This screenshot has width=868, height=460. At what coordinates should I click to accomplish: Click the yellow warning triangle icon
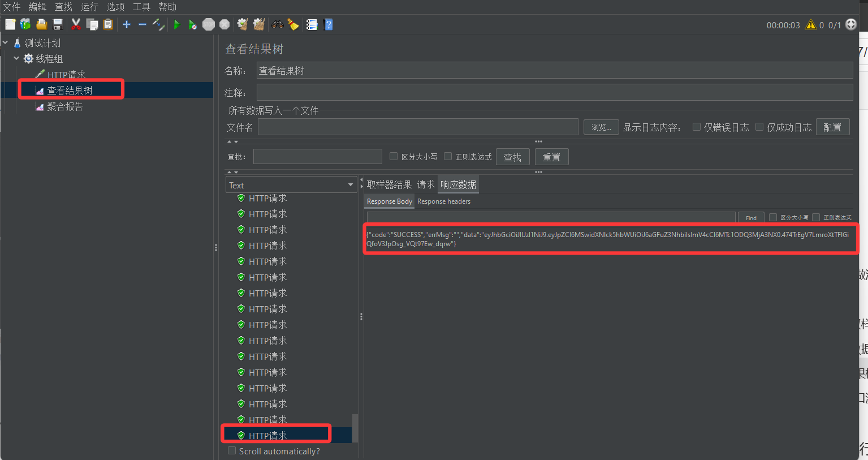(x=811, y=25)
